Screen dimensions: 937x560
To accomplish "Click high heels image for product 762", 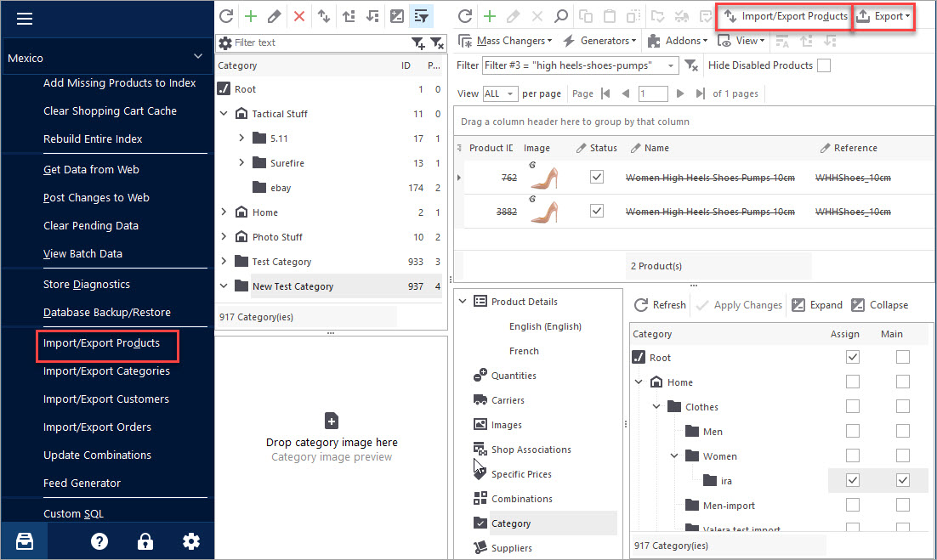I will [x=544, y=178].
